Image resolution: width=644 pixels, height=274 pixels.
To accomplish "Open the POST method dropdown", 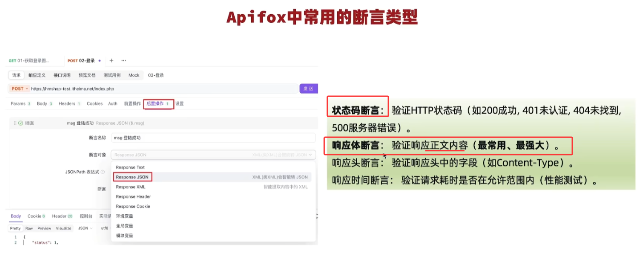I will tap(20, 89).
